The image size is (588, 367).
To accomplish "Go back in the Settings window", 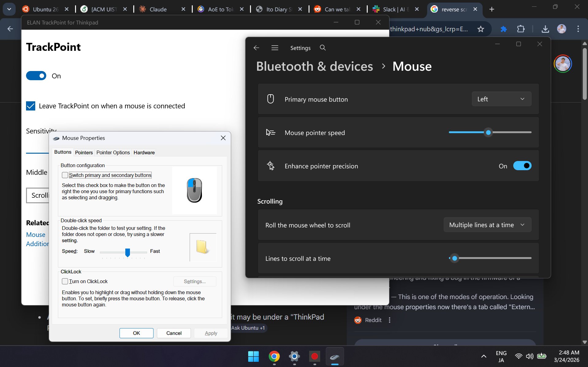I will click(256, 48).
